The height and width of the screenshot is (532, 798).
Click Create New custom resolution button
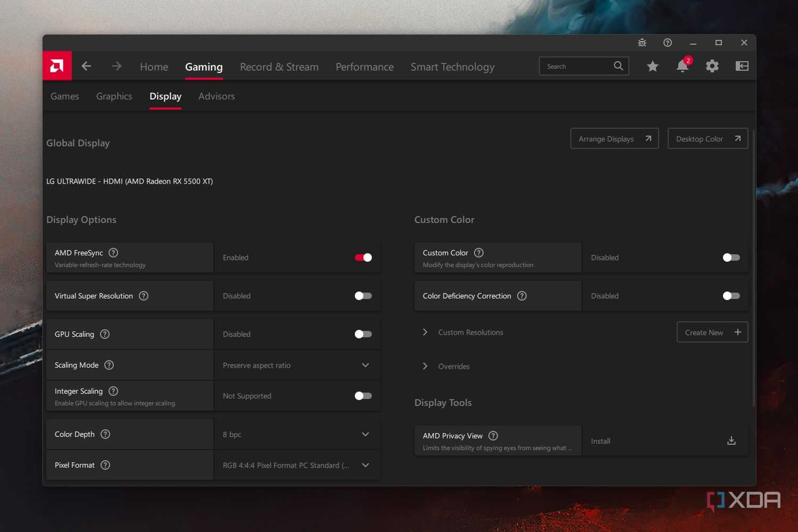point(712,332)
